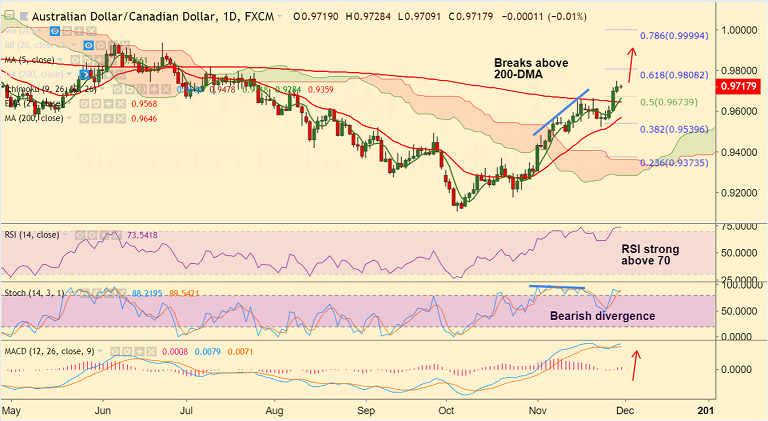
Task: Hide MA 200 line showing 0.9646
Action: click(x=84, y=118)
